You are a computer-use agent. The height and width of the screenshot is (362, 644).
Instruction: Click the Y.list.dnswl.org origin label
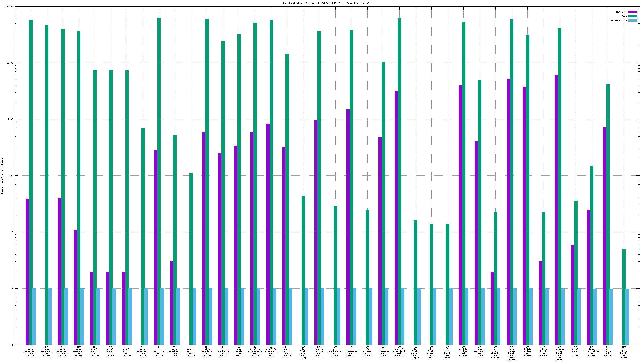point(447,352)
